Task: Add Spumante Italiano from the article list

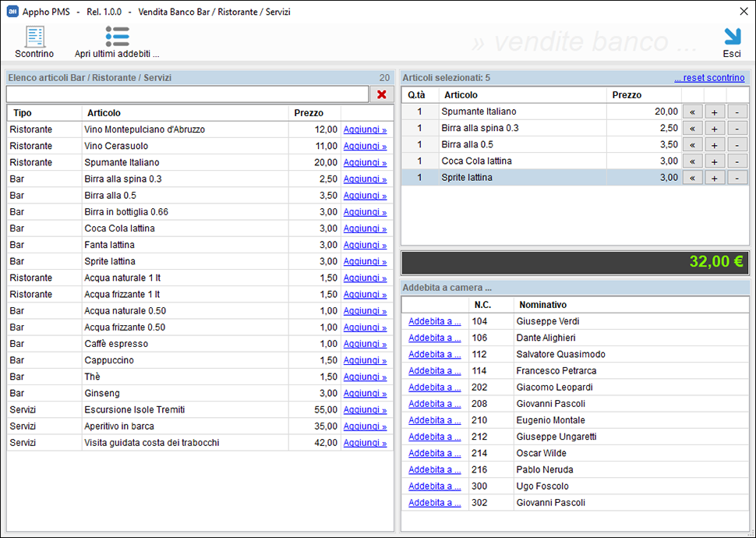Action: click(365, 163)
